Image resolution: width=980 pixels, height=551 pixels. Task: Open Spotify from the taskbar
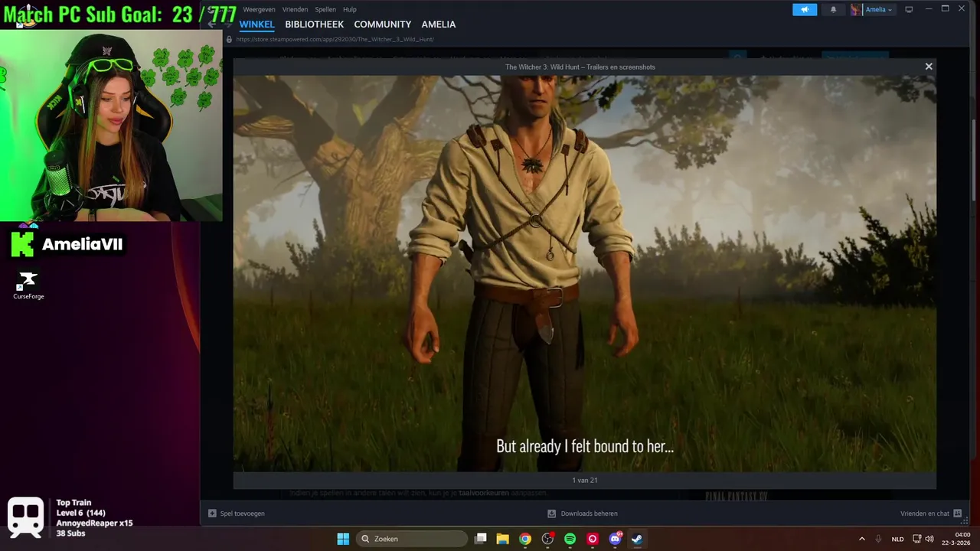tap(570, 539)
